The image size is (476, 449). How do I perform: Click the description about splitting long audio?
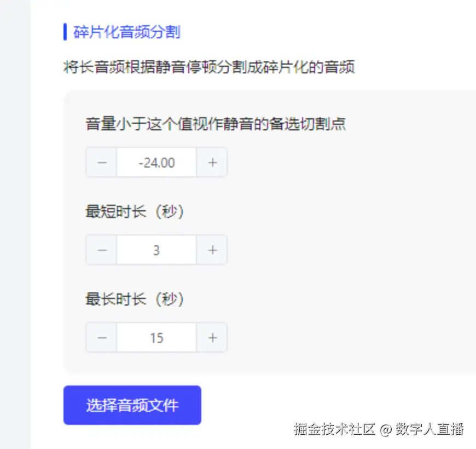point(209,67)
